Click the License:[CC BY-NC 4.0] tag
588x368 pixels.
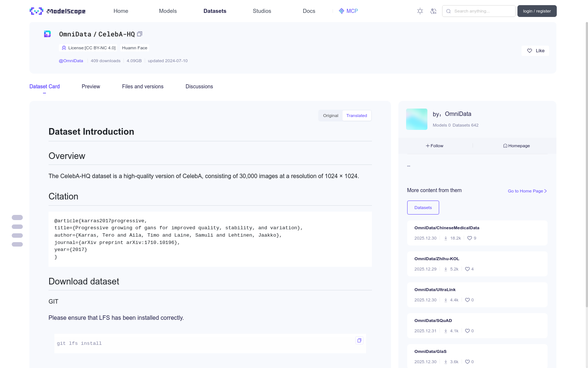tap(88, 48)
